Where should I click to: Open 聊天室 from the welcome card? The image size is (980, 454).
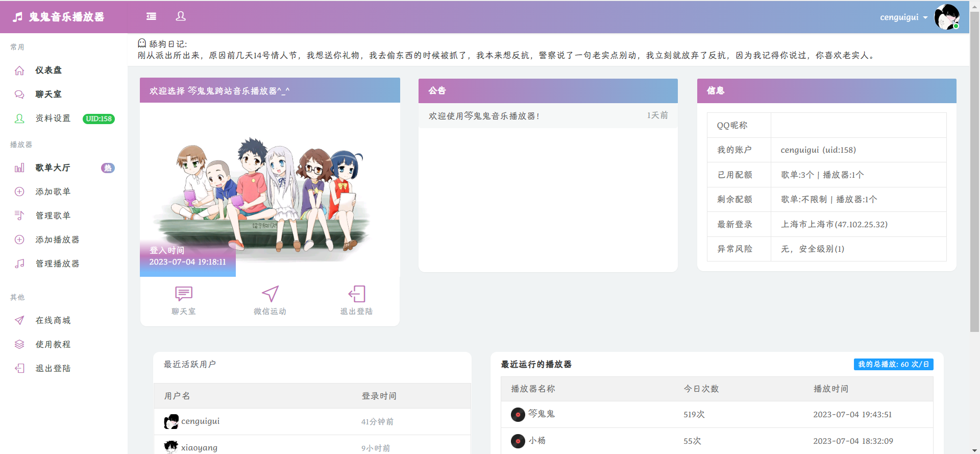click(183, 300)
